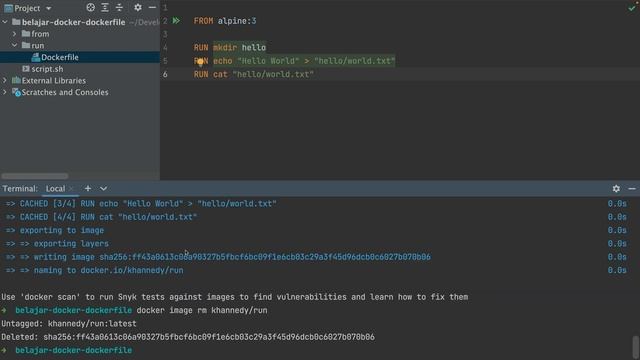Collapse the belajar-docker-dockerfile root folder
The width and height of the screenshot is (640, 360).
(5, 22)
